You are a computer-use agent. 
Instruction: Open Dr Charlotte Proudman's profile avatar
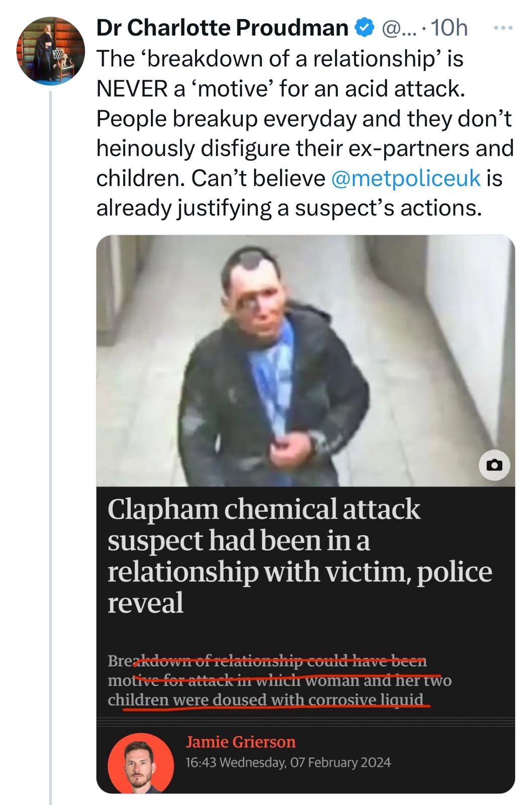pyautogui.click(x=51, y=51)
